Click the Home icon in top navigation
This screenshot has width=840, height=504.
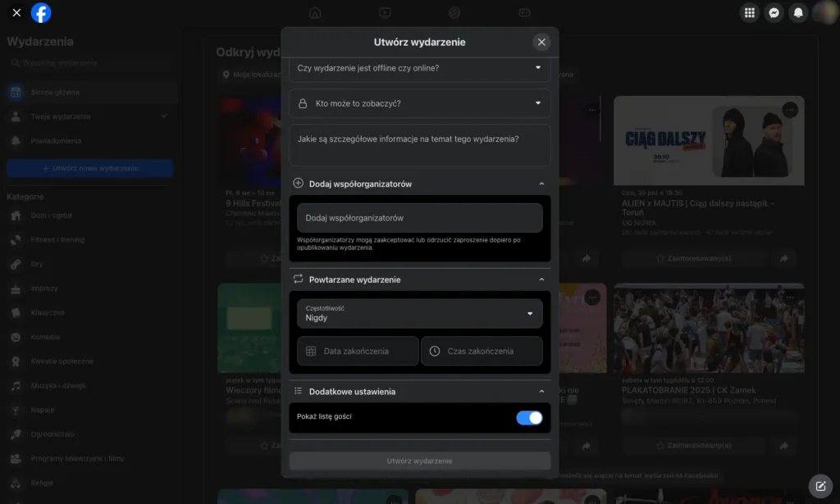click(x=315, y=13)
